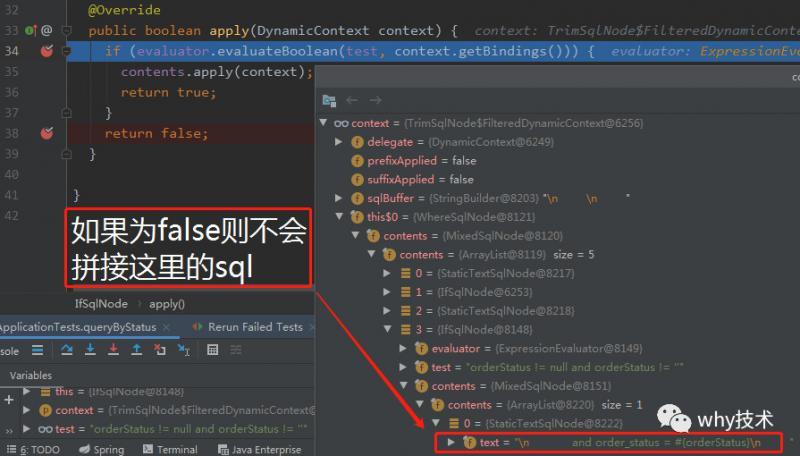Image resolution: width=800 pixels, height=456 pixels.
Task: Click the Step Out debugger icon
Action: [137, 349]
